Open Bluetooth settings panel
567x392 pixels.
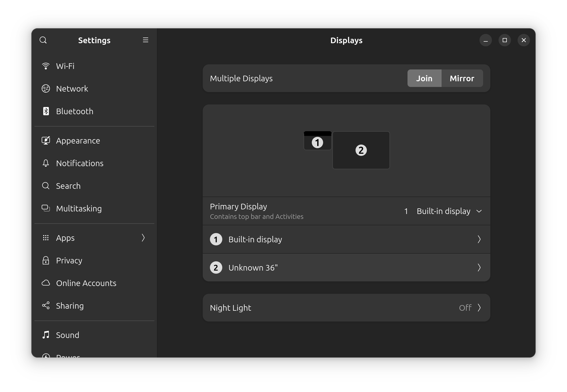coord(94,111)
